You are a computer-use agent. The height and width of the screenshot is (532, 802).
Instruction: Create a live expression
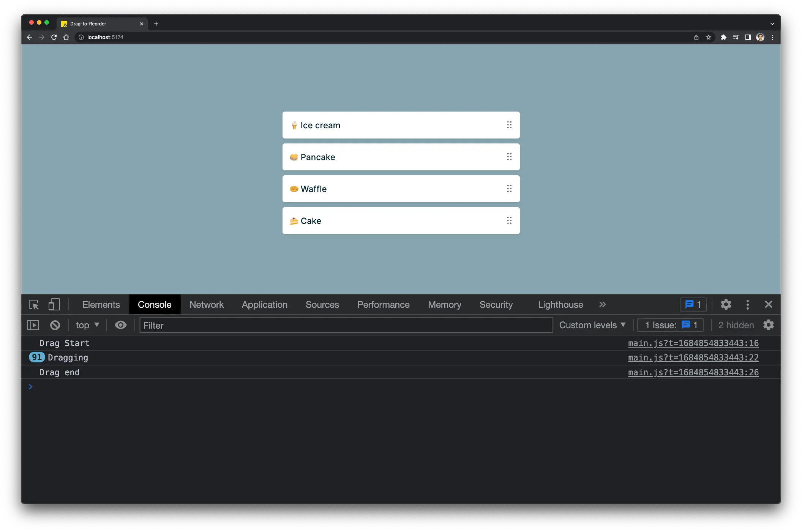coord(121,325)
